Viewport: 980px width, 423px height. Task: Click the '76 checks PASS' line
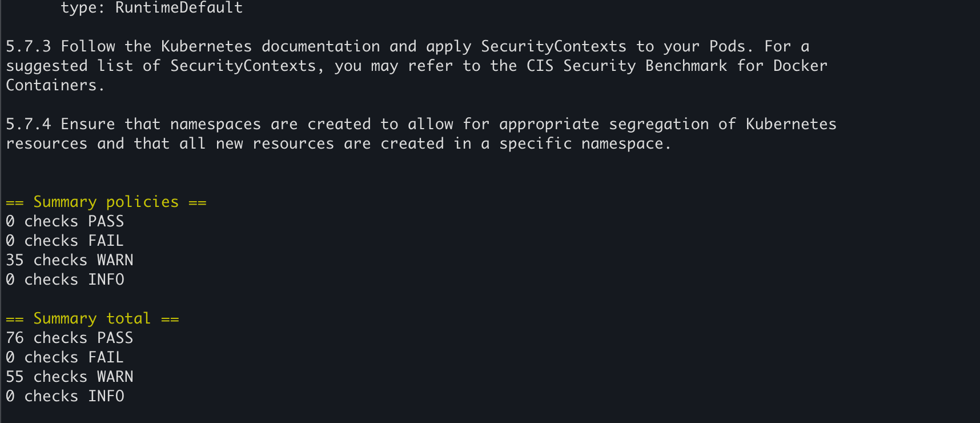coord(70,338)
